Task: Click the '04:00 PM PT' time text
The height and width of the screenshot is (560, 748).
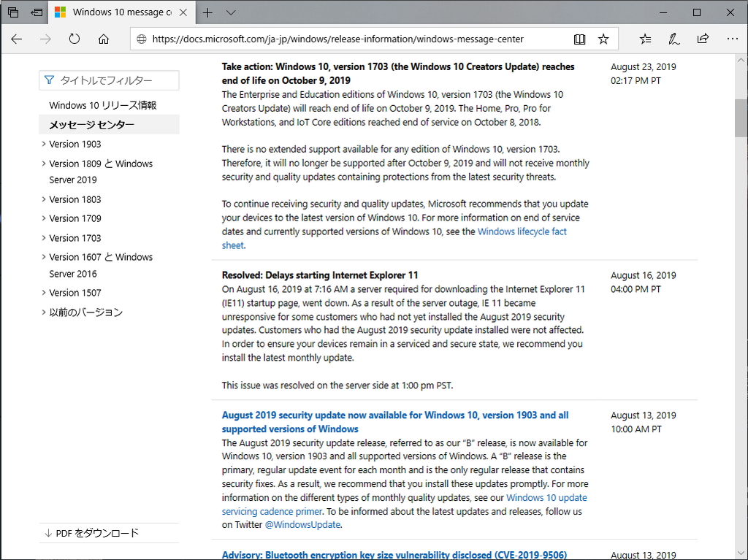Action: 636,289
